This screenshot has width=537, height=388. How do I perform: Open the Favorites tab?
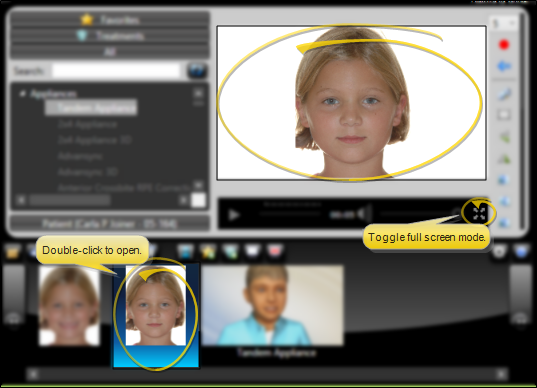pos(110,20)
